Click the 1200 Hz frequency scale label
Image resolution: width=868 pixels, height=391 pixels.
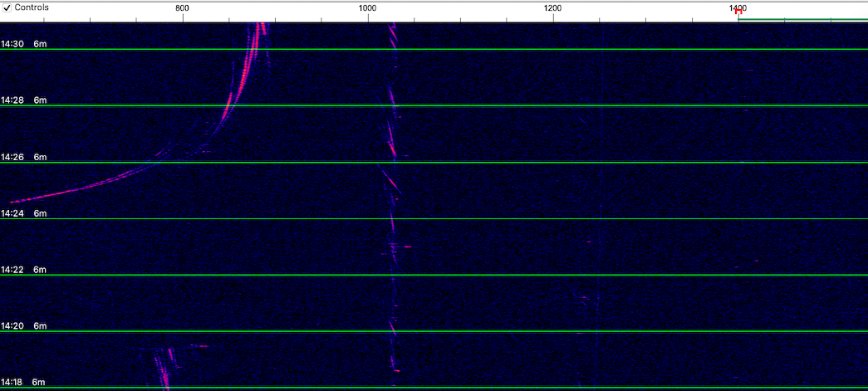[x=552, y=7]
